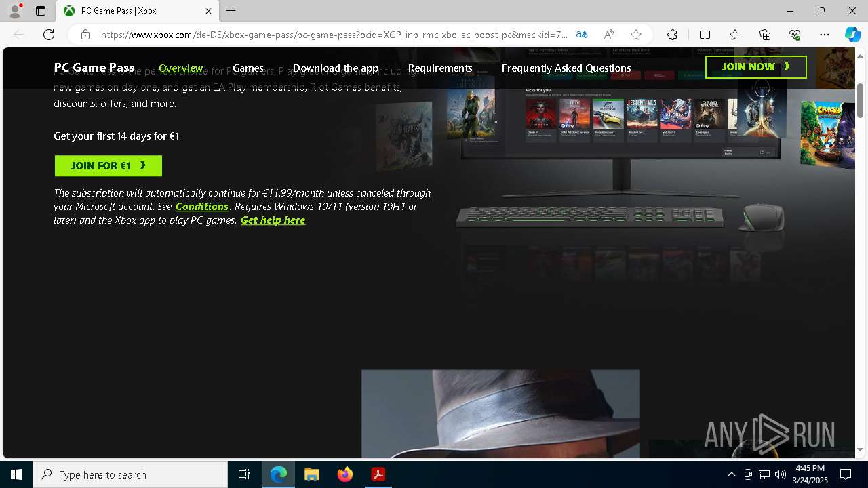
Task: Open Task View on taskbar
Action: click(244, 474)
